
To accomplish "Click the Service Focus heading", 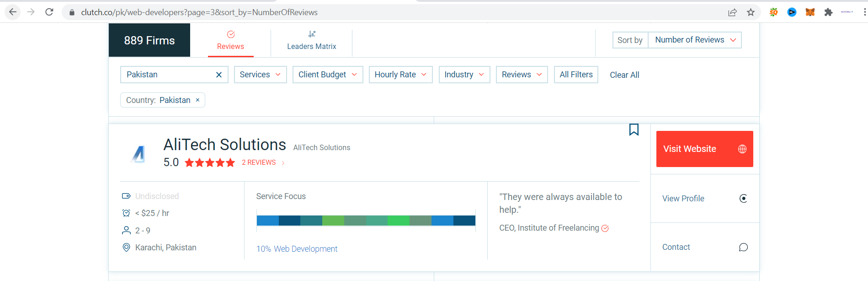I will 281,196.
